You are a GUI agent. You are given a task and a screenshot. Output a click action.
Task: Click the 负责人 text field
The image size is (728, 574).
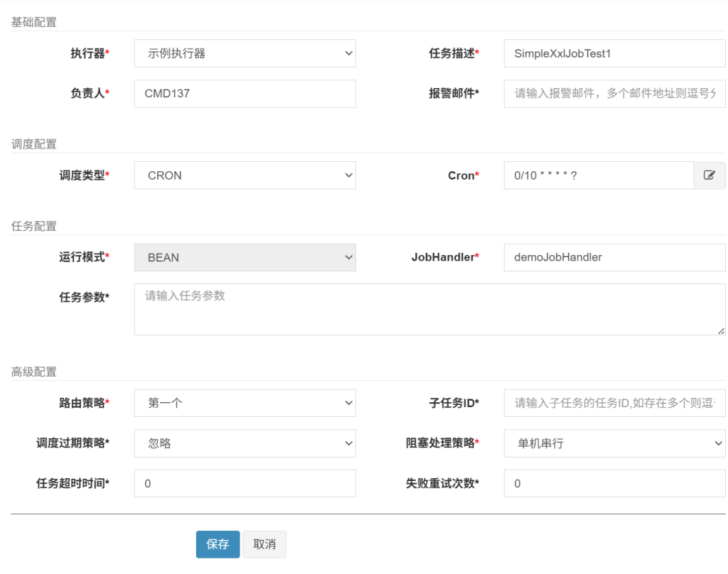tap(245, 93)
